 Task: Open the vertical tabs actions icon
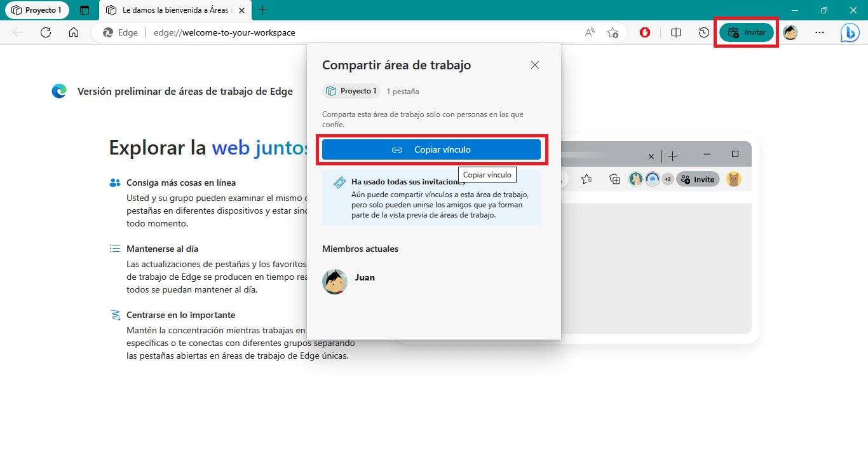click(x=85, y=10)
